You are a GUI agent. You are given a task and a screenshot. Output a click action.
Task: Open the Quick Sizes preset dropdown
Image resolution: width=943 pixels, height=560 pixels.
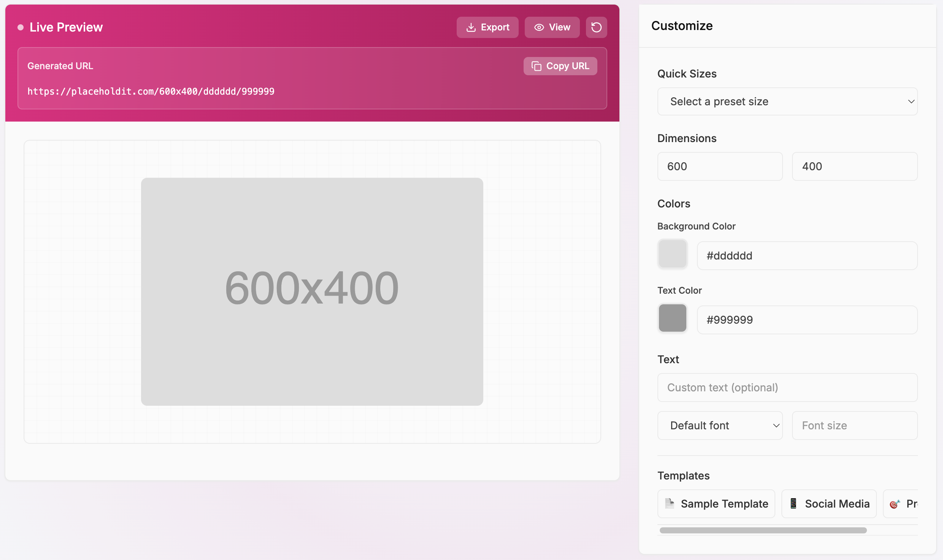coord(787,101)
